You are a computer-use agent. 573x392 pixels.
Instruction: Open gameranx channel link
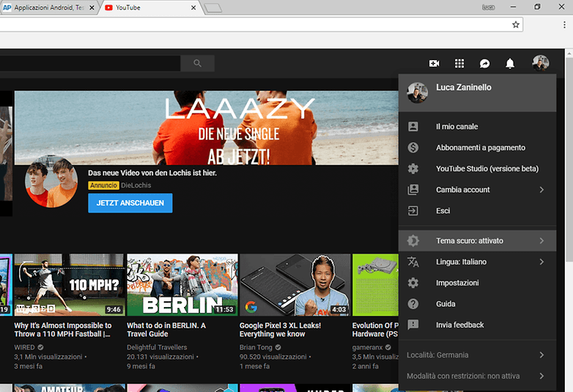point(367,347)
